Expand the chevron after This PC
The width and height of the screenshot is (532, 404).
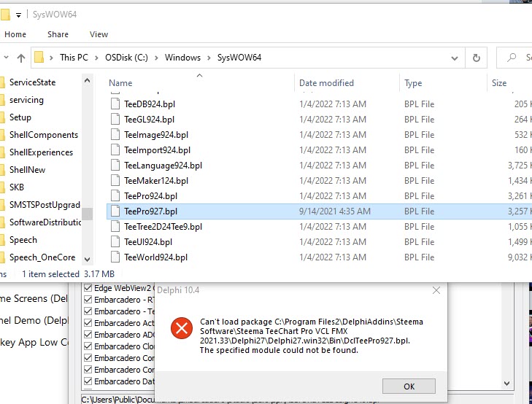96,58
